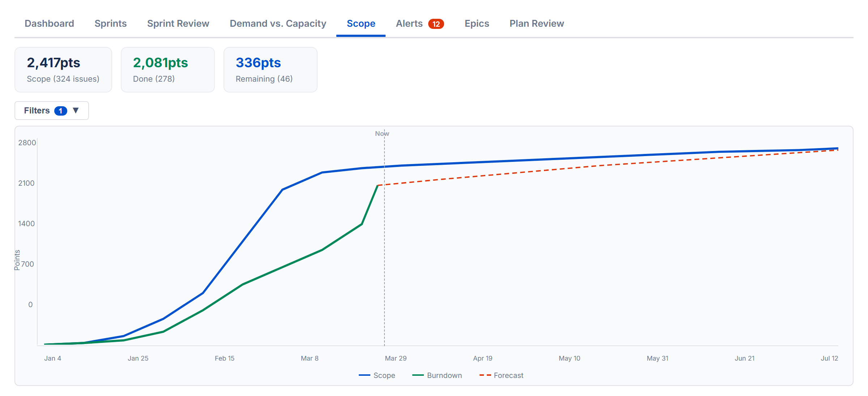Viewport: 868px width, 396px height.
Task: Open the Alerts tab
Action: (409, 23)
